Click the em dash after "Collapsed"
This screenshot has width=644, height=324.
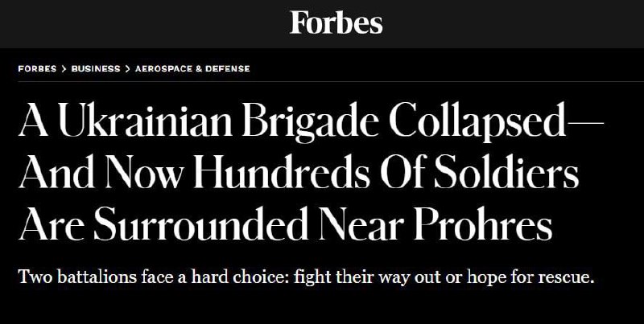click(x=582, y=122)
